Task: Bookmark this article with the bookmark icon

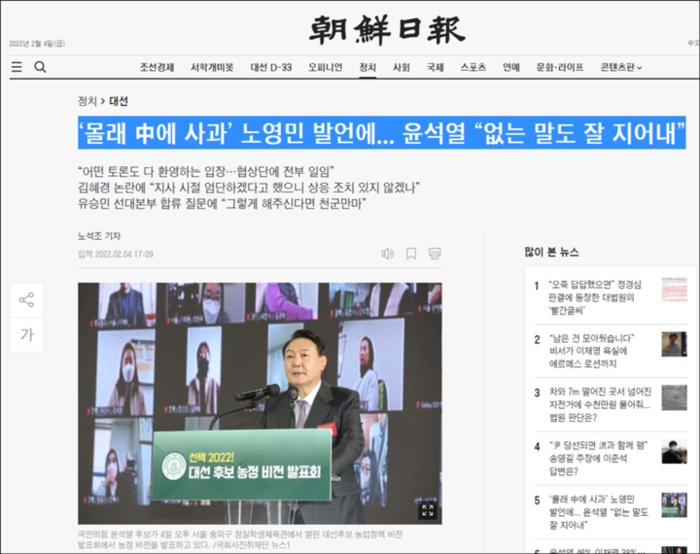Action: pos(411,254)
